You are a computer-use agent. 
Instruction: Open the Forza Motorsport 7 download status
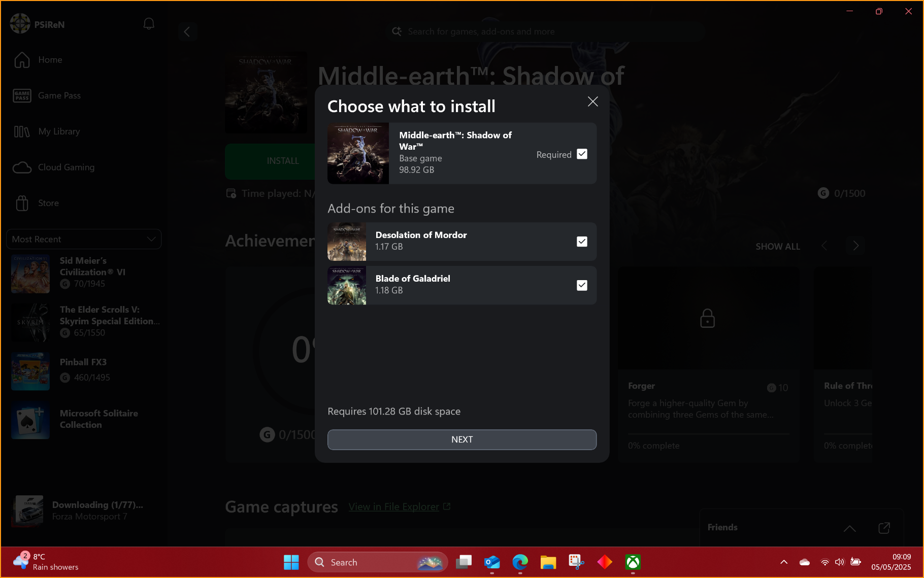click(84, 511)
